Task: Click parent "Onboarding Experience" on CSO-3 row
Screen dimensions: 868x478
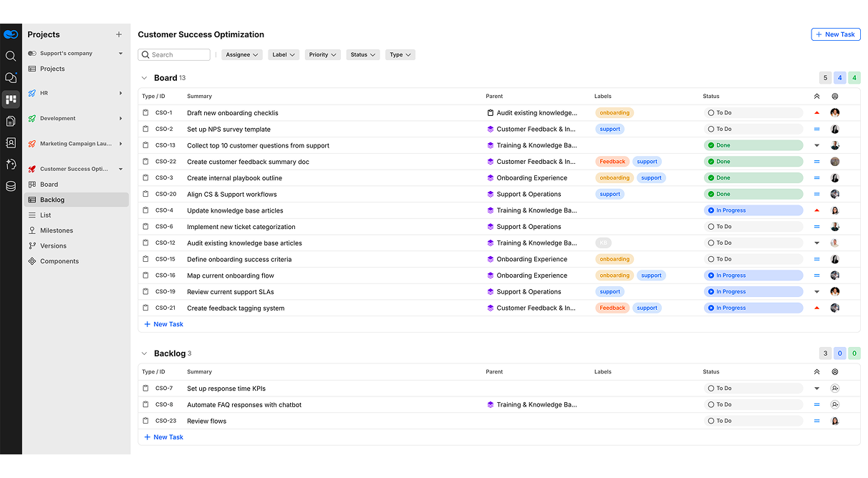Action: (531, 178)
